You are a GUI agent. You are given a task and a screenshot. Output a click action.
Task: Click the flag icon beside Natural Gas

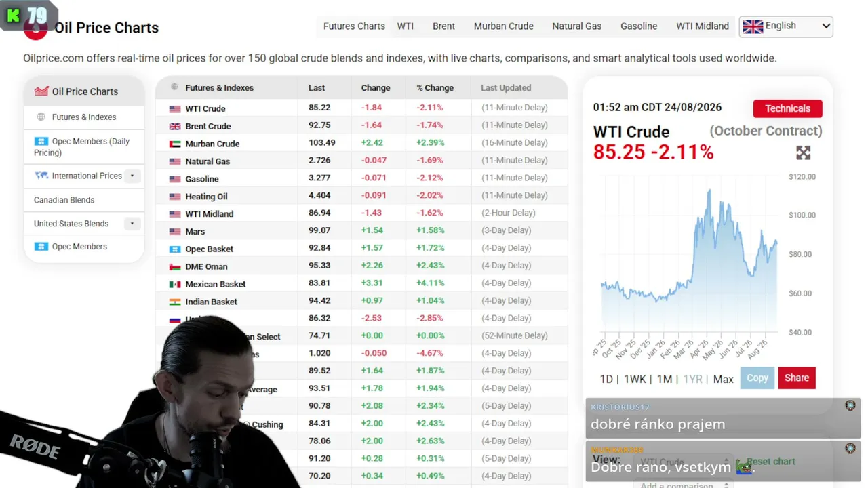coord(175,161)
